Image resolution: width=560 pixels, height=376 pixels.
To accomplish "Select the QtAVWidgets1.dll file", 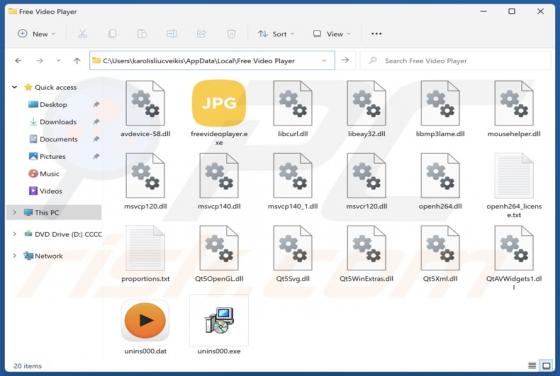I will point(514,258).
